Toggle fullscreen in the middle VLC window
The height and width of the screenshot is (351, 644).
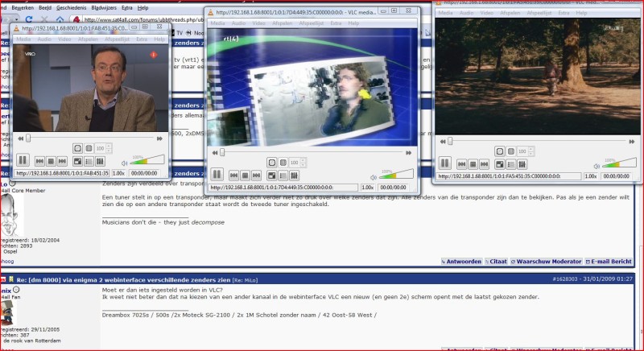[x=272, y=175]
